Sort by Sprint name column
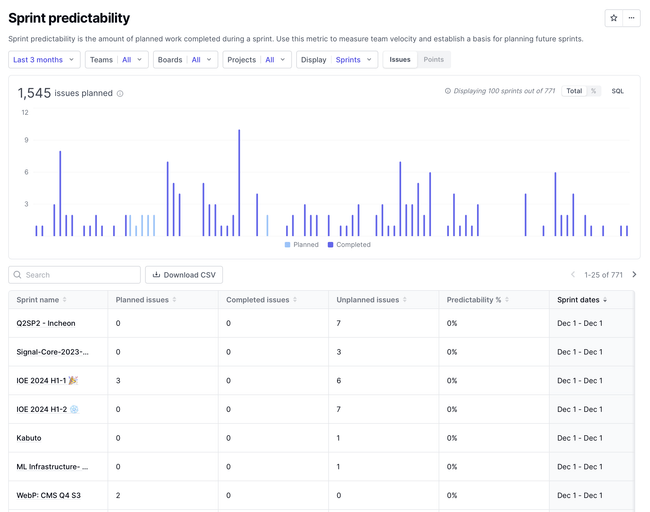The width and height of the screenshot is (650, 512). coord(41,300)
